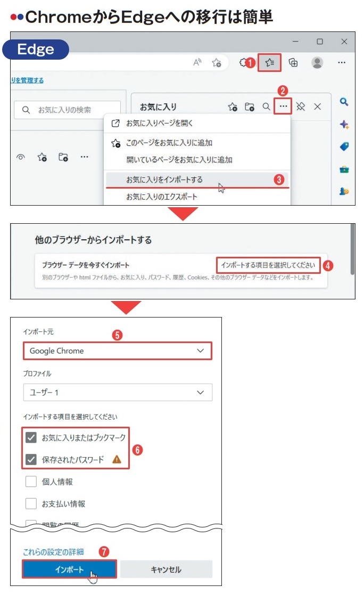Toggle the eye icon on favorites page

21,157
